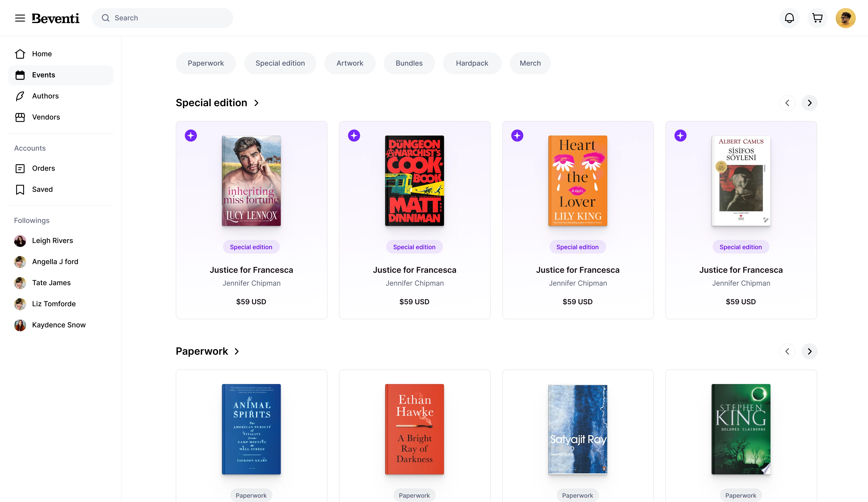Open Leigh Rivers followed author

(x=52, y=241)
